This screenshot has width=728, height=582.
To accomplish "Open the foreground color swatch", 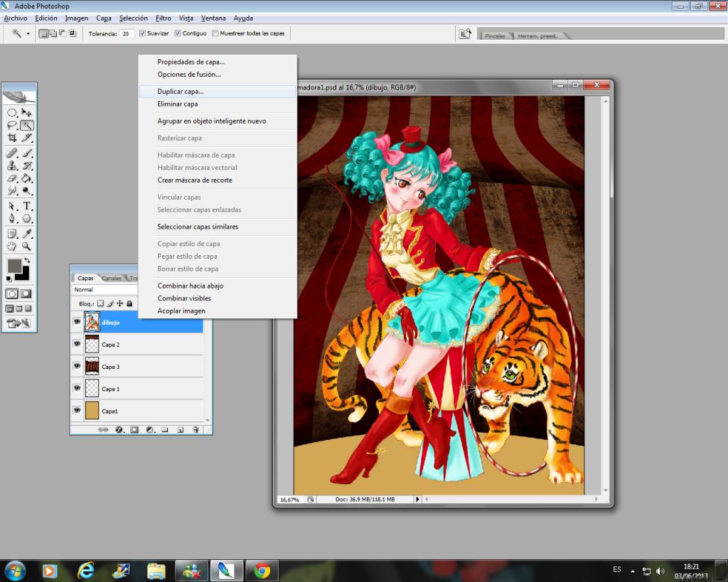I will coord(14,266).
